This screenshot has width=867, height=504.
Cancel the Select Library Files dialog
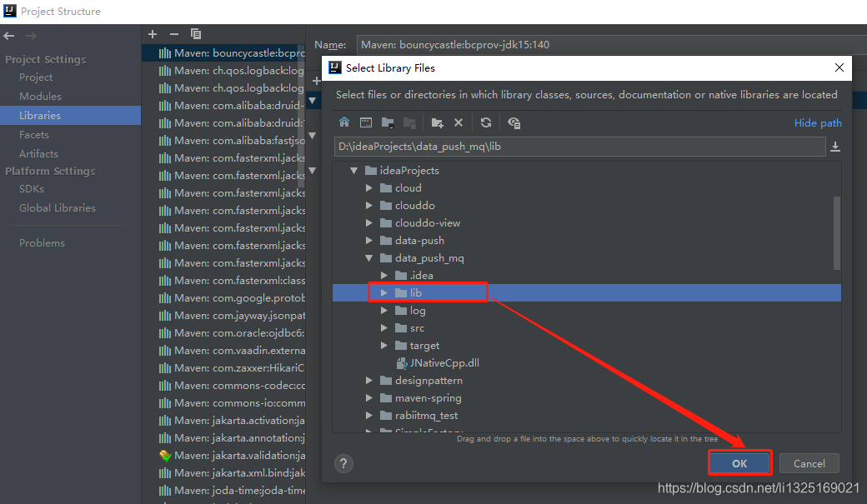click(x=809, y=464)
